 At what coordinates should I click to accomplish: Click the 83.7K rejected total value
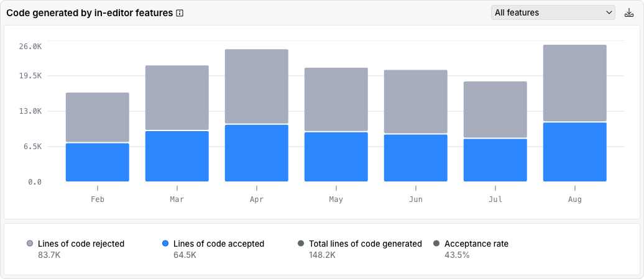click(49, 255)
